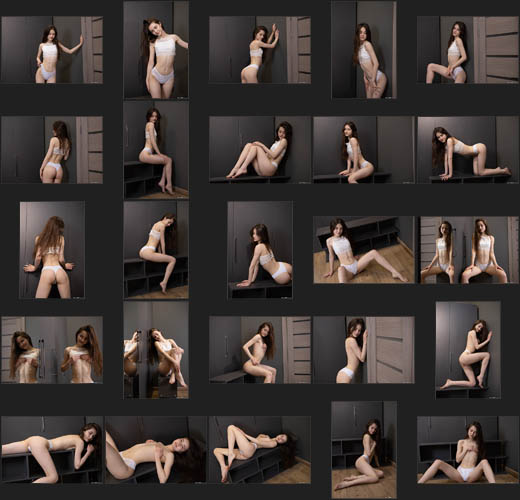Open portrait thumbnail sitting on bench edge, legs hanging
The height and width of the screenshot is (500, 520).
click(156, 150)
